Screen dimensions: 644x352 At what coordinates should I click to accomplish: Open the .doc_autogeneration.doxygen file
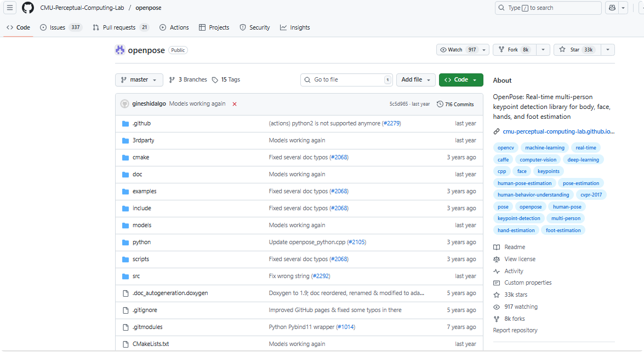(170, 293)
